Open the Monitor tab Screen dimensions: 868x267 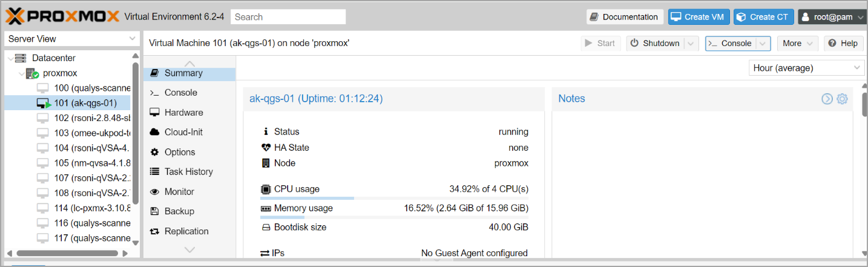pyautogui.click(x=189, y=191)
